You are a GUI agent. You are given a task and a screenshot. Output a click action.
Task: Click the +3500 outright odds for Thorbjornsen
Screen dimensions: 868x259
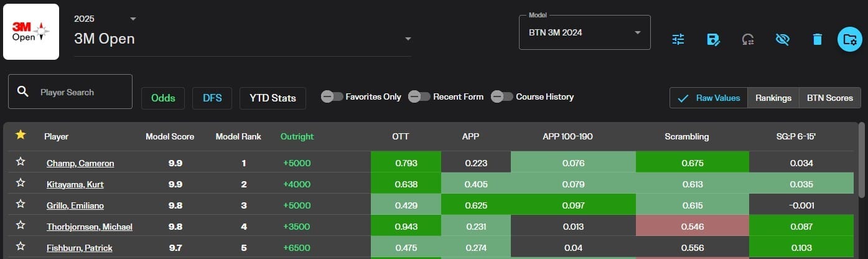click(296, 227)
